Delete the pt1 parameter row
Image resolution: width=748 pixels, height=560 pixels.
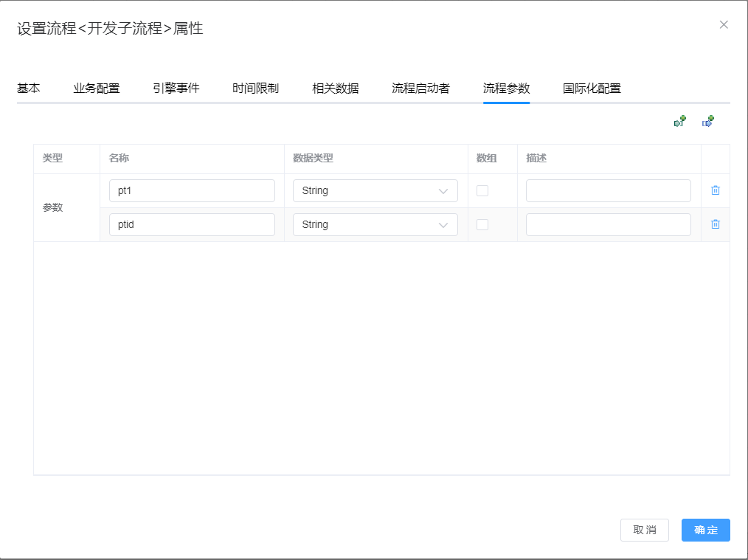click(715, 190)
